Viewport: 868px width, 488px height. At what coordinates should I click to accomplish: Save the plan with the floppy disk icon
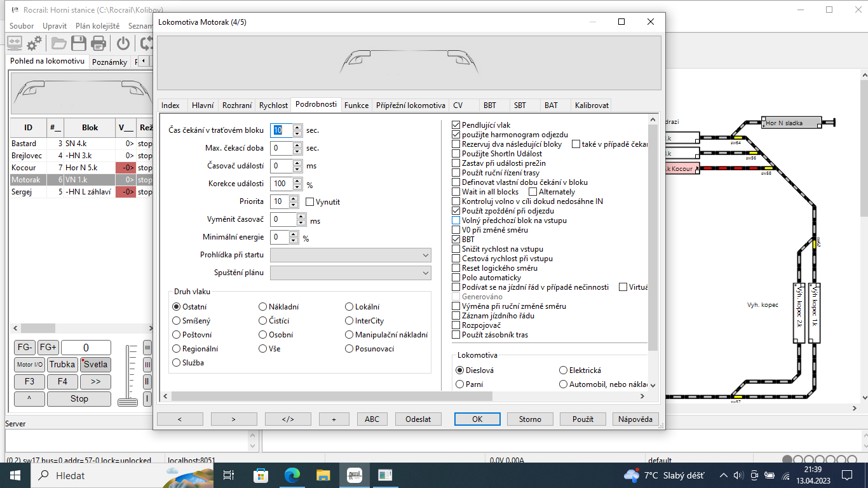point(79,43)
